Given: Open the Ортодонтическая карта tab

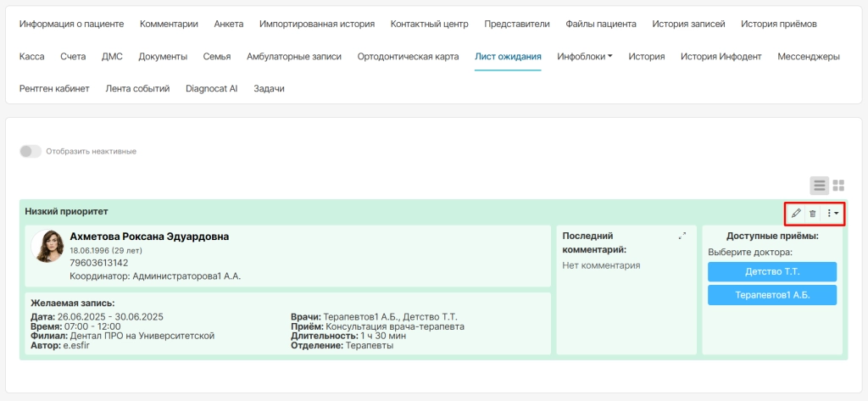Looking at the screenshot, I should pyautogui.click(x=408, y=57).
